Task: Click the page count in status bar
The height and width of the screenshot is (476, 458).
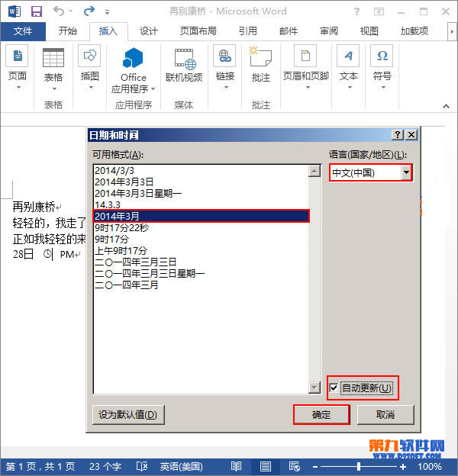Action: 40,466
